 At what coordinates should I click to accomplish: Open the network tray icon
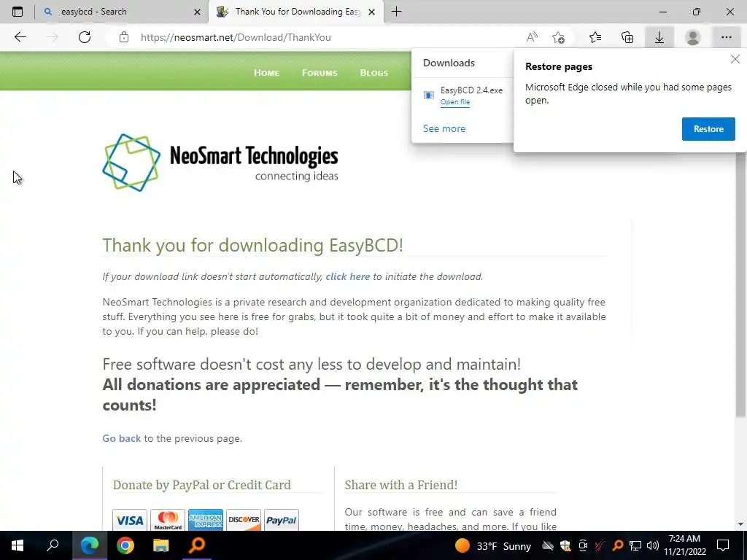(635, 545)
